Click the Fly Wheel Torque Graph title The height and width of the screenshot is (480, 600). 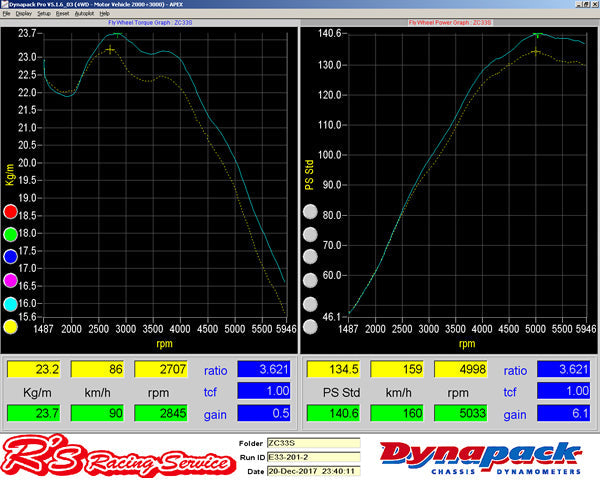point(150,21)
